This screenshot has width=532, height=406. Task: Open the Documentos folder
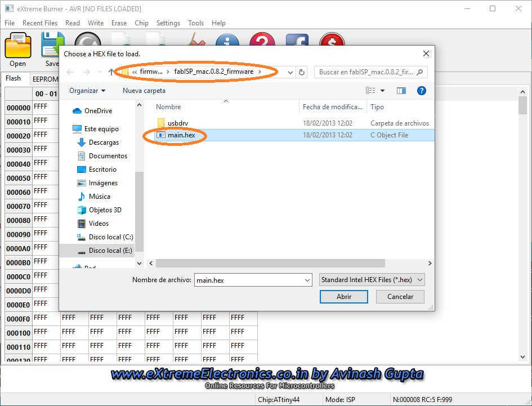tap(102, 156)
